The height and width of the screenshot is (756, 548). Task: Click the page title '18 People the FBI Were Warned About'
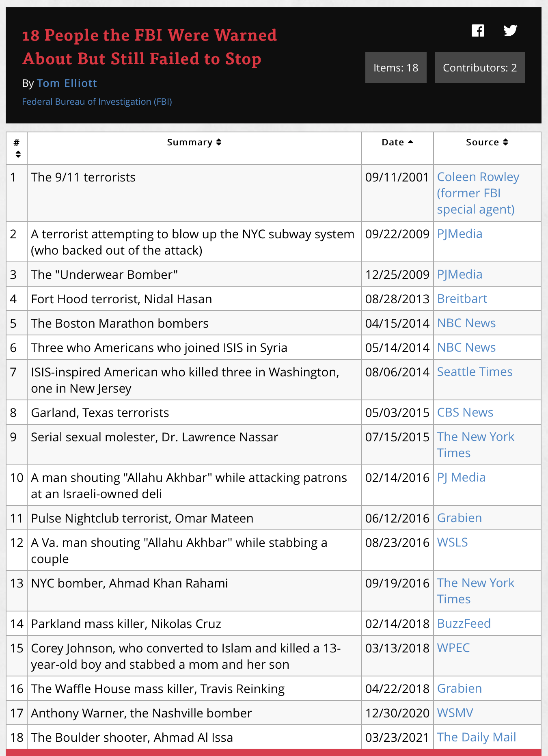tap(149, 47)
